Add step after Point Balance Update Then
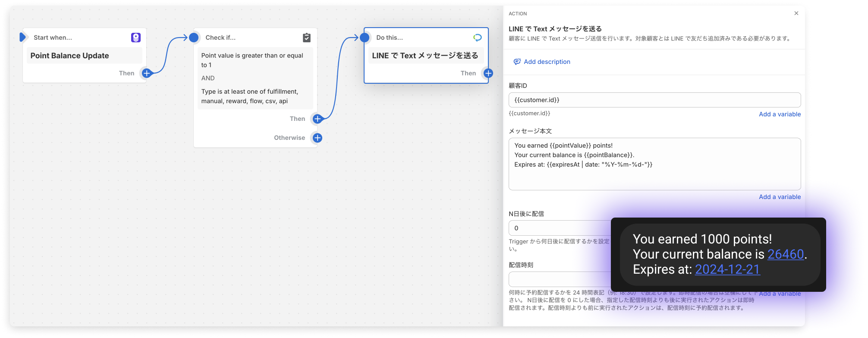This screenshot has height=338, width=868. pos(147,73)
